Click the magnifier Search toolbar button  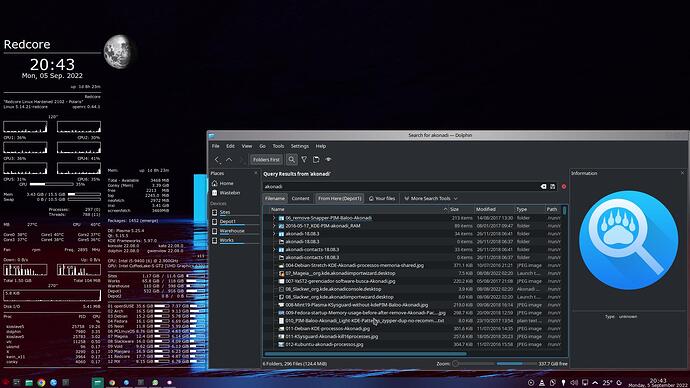pyautogui.click(x=291, y=160)
